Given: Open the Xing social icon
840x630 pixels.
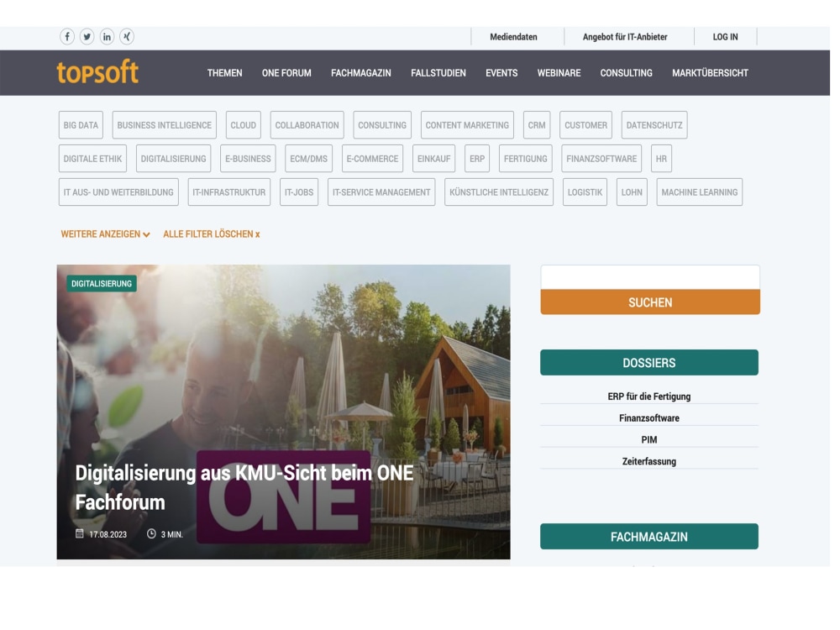Looking at the screenshot, I should [127, 36].
